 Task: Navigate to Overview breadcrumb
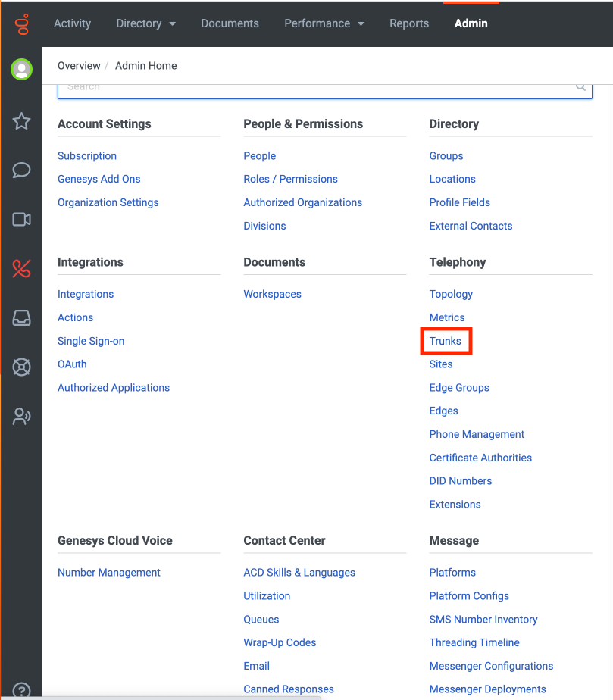79,66
